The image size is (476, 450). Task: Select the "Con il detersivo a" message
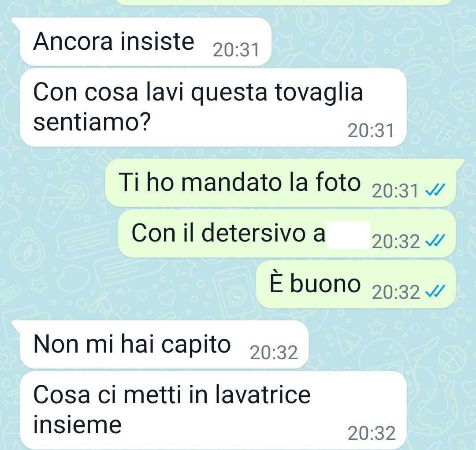click(287, 234)
